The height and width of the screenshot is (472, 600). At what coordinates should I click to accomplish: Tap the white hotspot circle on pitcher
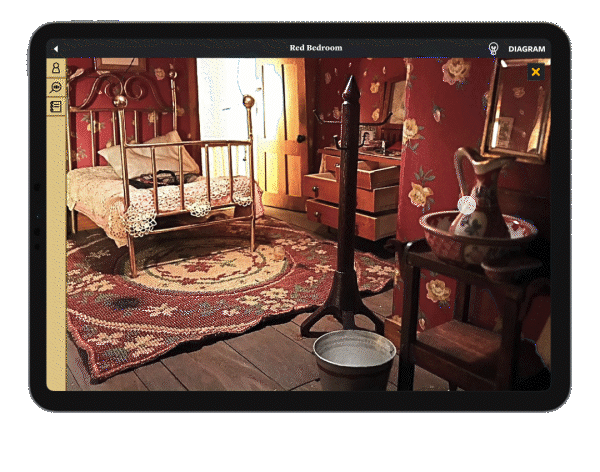466,205
